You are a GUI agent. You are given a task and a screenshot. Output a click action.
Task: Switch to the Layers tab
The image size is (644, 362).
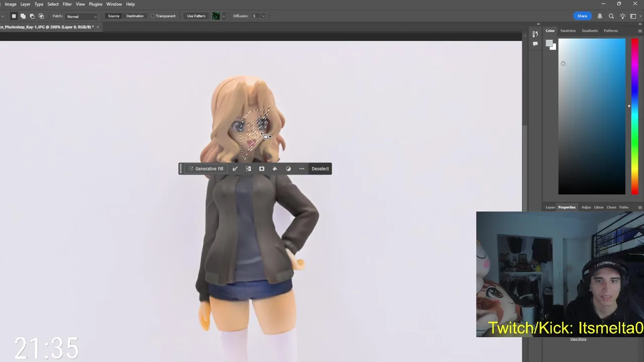(550, 207)
